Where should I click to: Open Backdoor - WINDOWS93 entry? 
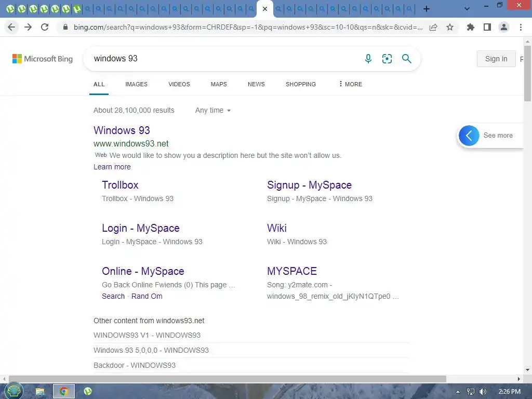pos(135,365)
